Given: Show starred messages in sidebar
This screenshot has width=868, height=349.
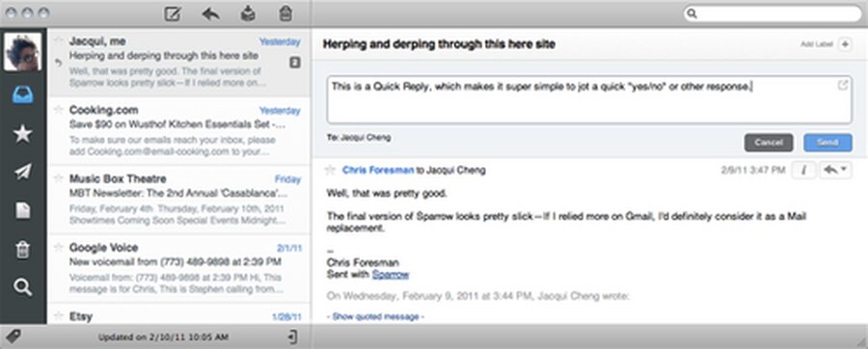Looking at the screenshot, I should (23, 134).
